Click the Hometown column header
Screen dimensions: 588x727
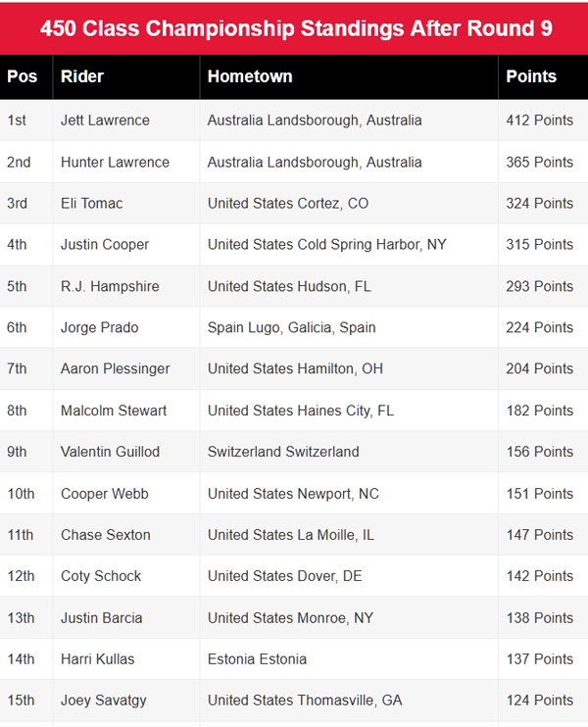250,76
